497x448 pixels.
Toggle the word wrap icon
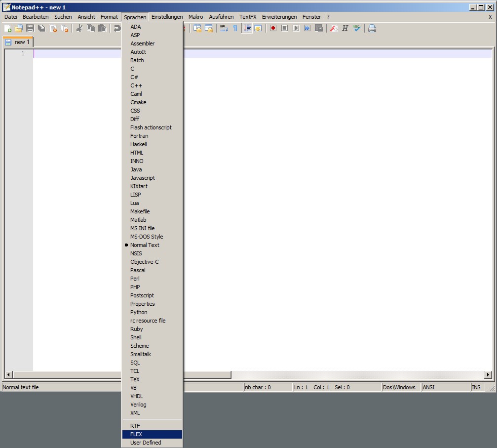[x=224, y=29]
